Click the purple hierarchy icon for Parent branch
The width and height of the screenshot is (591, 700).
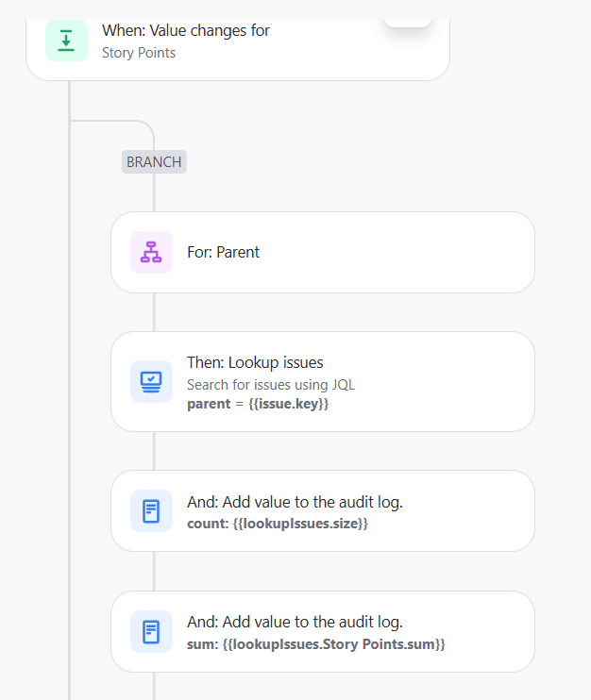[x=151, y=252]
